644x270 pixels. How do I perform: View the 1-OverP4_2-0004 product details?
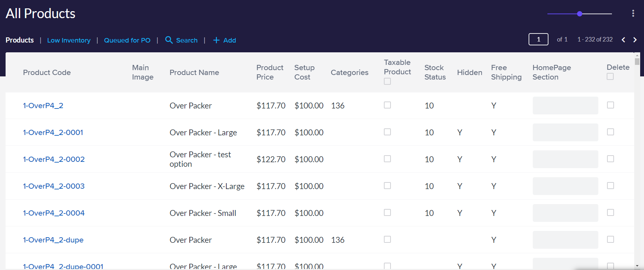pyautogui.click(x=54, y=213)
